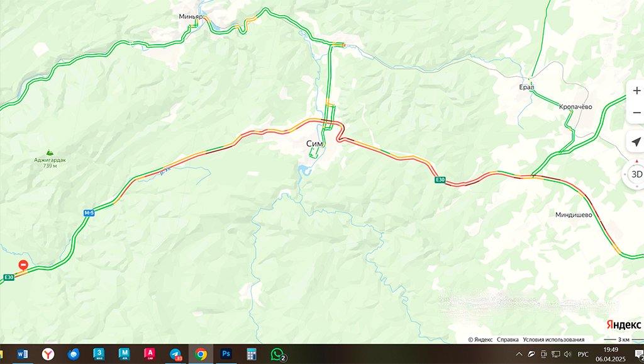Image resolution: width=644 pixels, height=364 pixels.
Task: Expand the hidden system tray icons
Action: pyautogui.click(x=519, y=354)
